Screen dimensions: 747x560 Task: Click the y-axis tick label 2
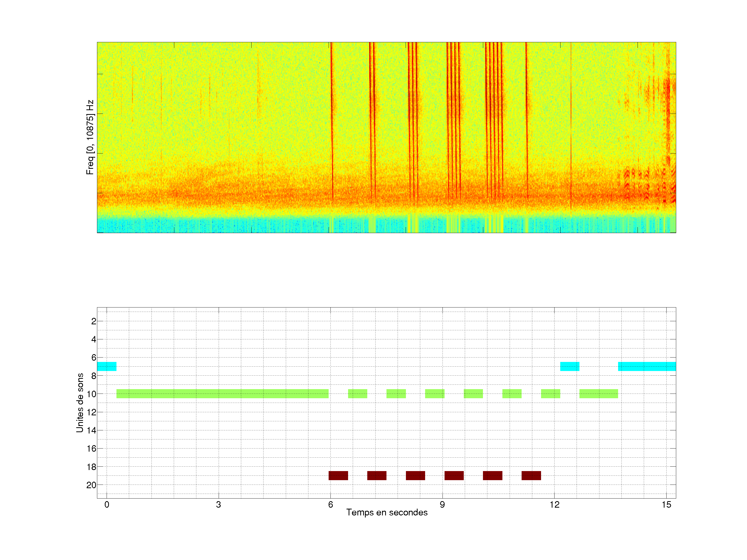[x=94, y=321]
